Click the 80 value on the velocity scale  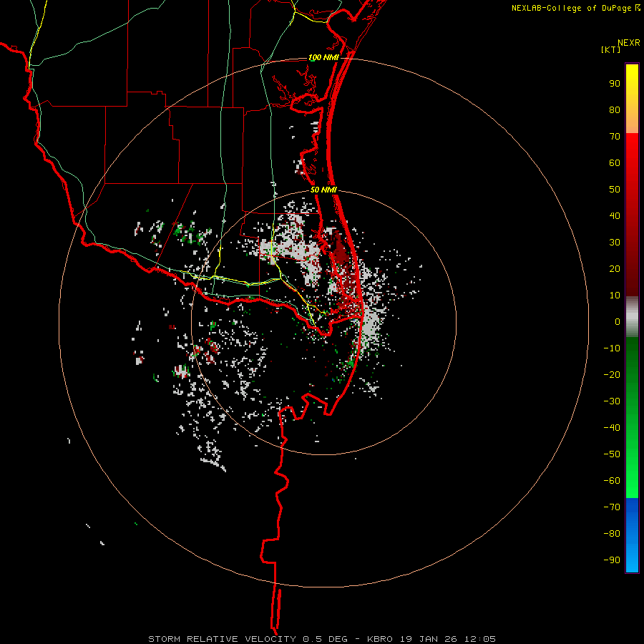[615, 110]
